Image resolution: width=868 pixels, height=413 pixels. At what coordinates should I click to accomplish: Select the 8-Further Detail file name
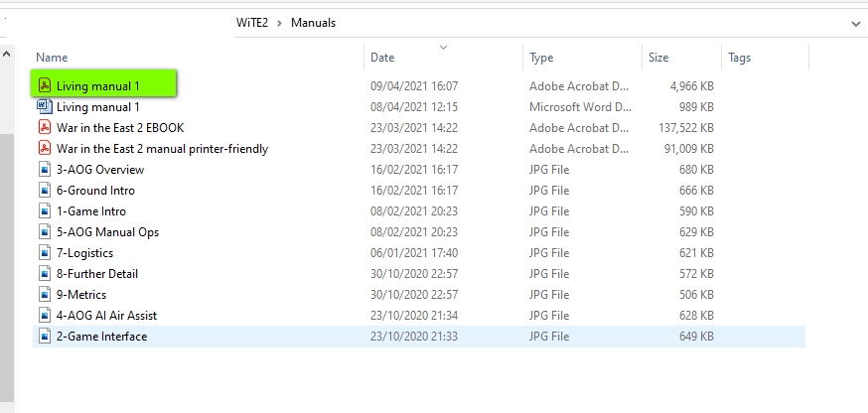(x=97, y=274)
